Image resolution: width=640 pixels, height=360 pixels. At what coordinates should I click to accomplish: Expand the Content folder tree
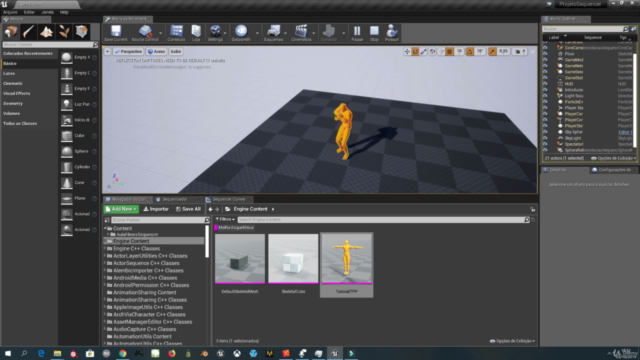105,228
